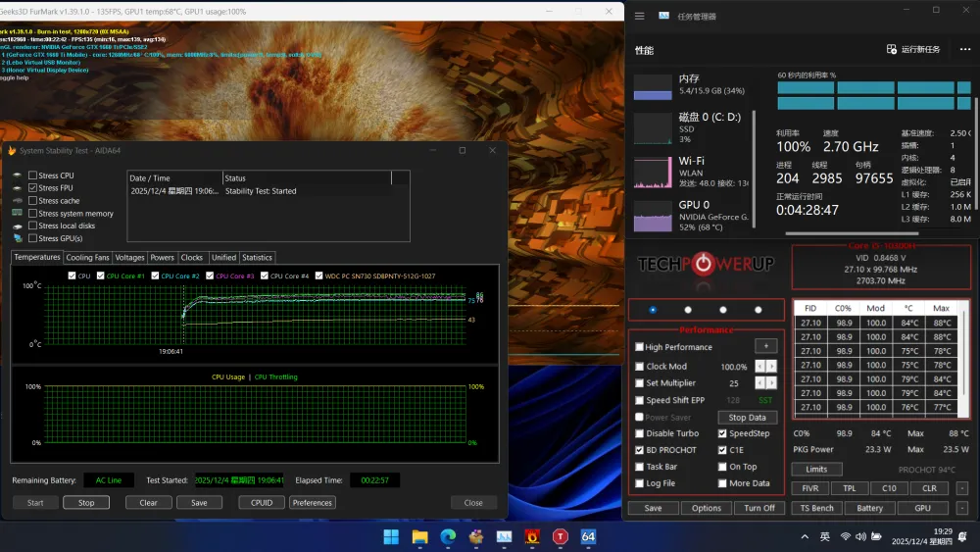The image size is (980, 552).
Task: Open the FurMark taskbar icon
Action: (532, 536)
